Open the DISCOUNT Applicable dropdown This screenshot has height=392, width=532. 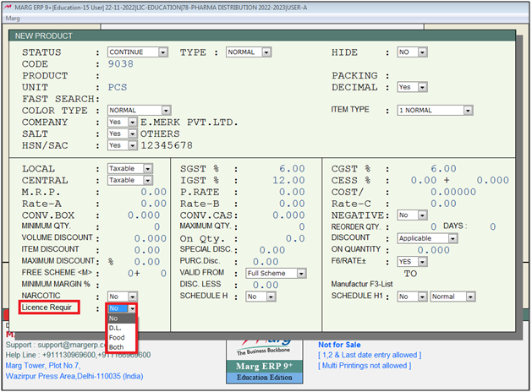click(427, 238)
